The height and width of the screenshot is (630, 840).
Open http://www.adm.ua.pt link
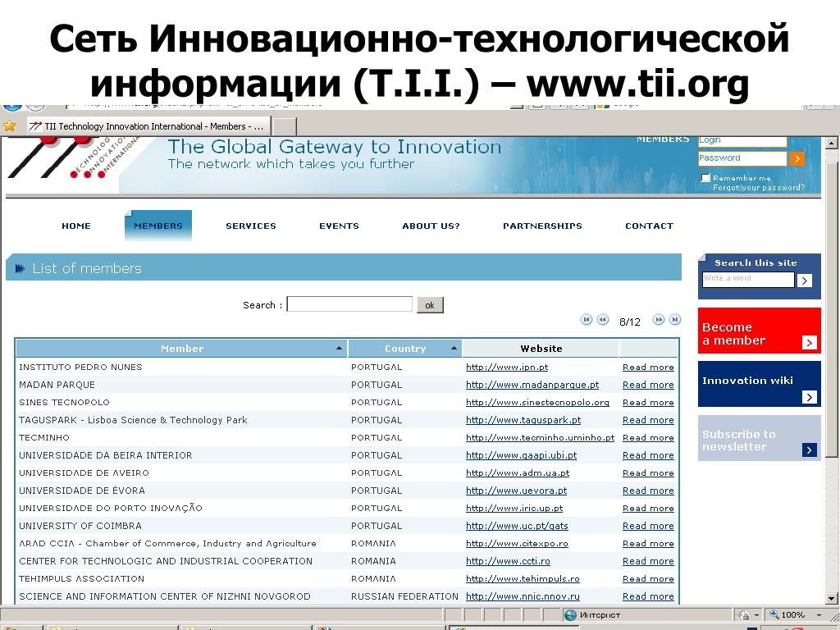click(518, 473)
